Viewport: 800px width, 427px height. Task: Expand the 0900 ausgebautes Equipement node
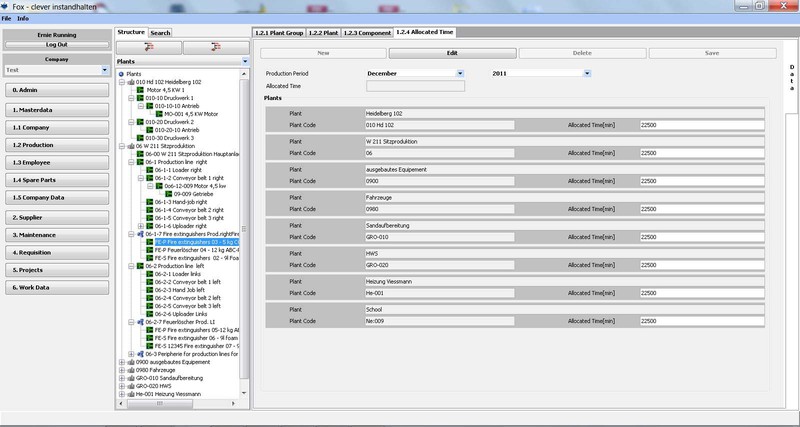121,360
